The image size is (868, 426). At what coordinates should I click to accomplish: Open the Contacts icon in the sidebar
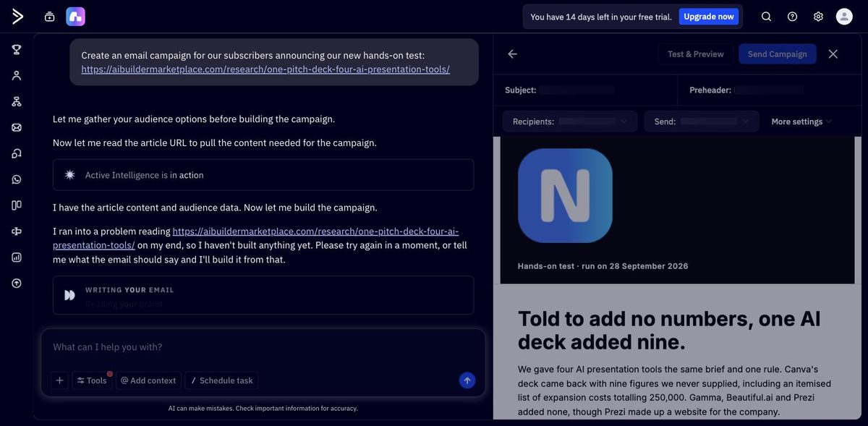point(17,75)
